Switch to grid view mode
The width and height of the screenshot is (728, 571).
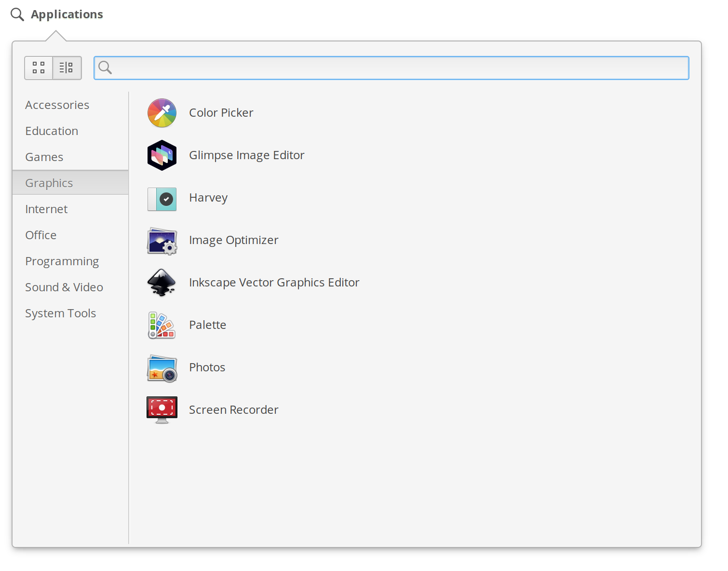point(39,68)
